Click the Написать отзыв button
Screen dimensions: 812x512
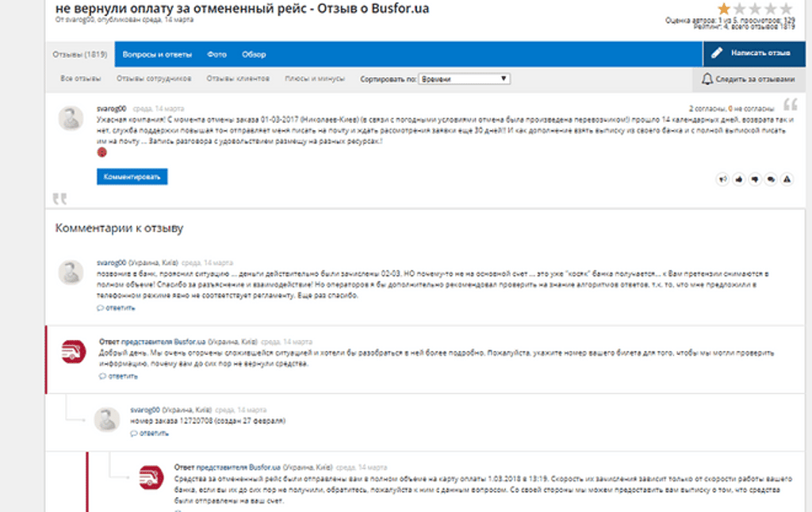pyautogui.click(x=754, y=54)
